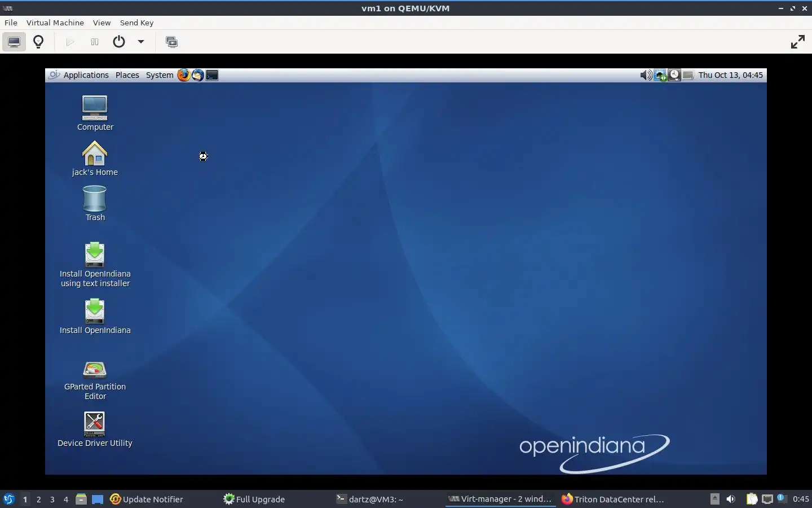The height and width of the screenshot is (508, 812).
Task: Click the Time Slider clock applet
Action: pos(674,75)
